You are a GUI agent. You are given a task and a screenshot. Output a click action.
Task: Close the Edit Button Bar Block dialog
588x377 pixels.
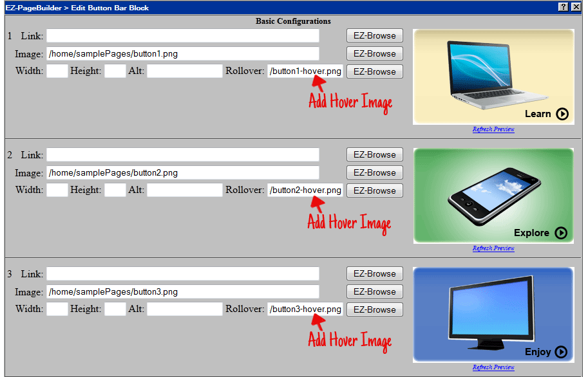576,7
